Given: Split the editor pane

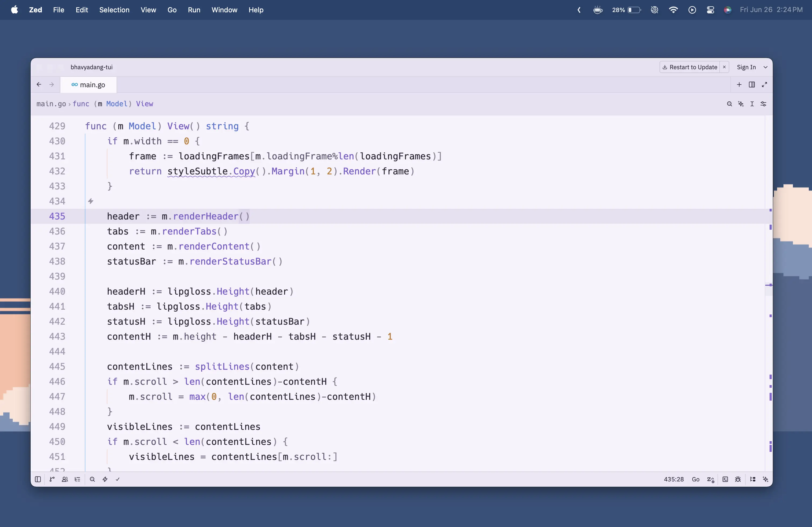Looking at the screenshot, I should pos(752,85).
